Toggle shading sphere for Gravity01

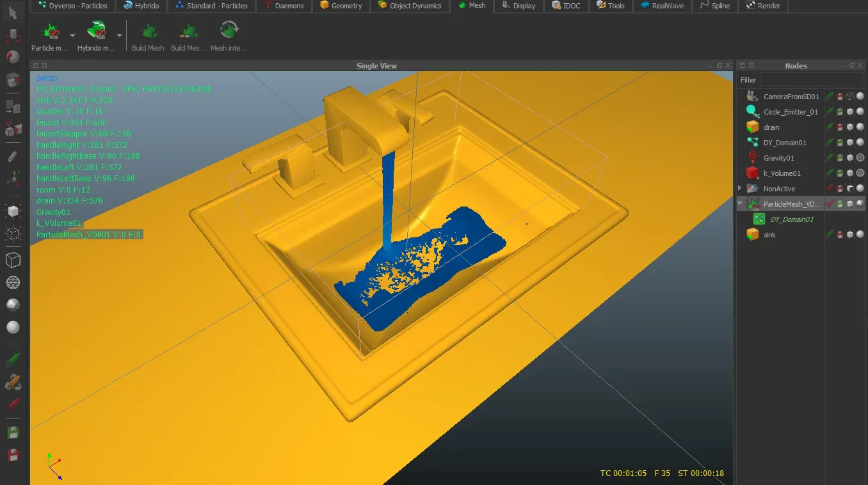[860, 157]
